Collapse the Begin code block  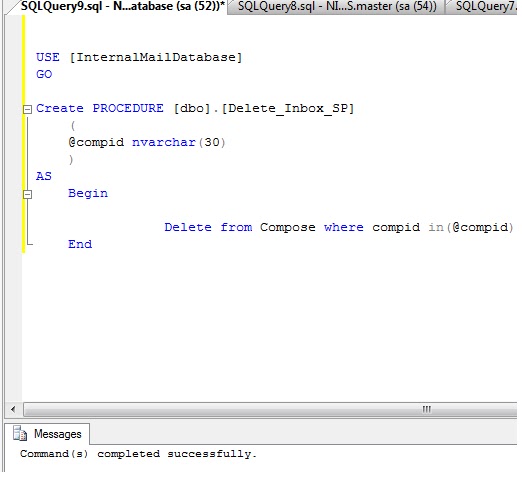(28, 194)
